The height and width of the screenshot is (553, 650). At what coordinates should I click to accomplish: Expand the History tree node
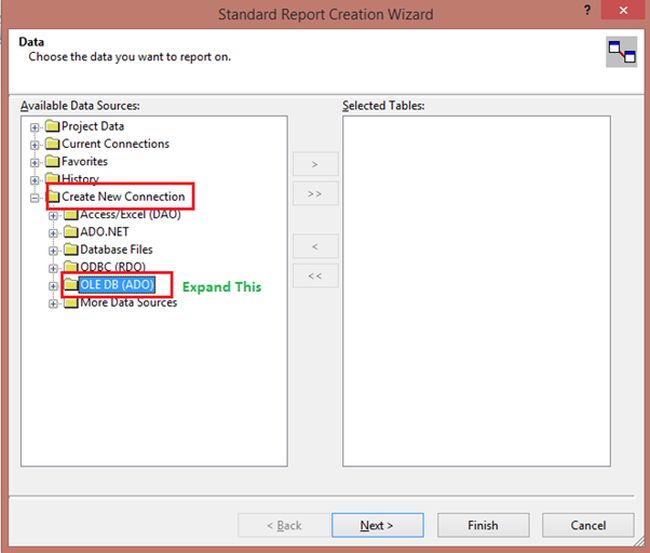(x=34, y=180)
